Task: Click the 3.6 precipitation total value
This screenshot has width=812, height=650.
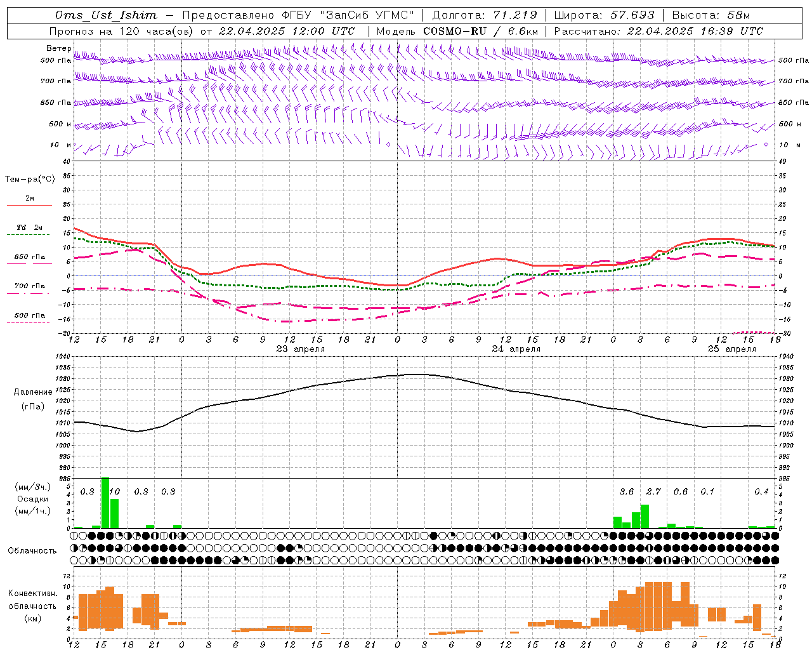Action: coord(626,491)
